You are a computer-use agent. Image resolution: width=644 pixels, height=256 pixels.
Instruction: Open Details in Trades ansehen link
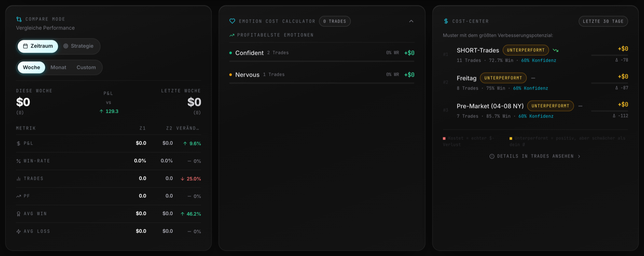coord(535,156)
